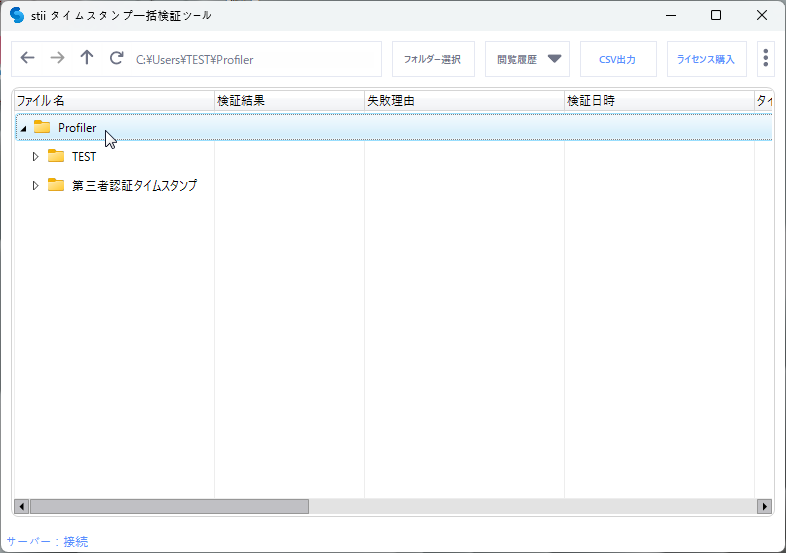Click the 第三者認証タイムスタンプ folder icon
Image resolution: width=786 pixels, height=553 pixels.
(56, 185)
